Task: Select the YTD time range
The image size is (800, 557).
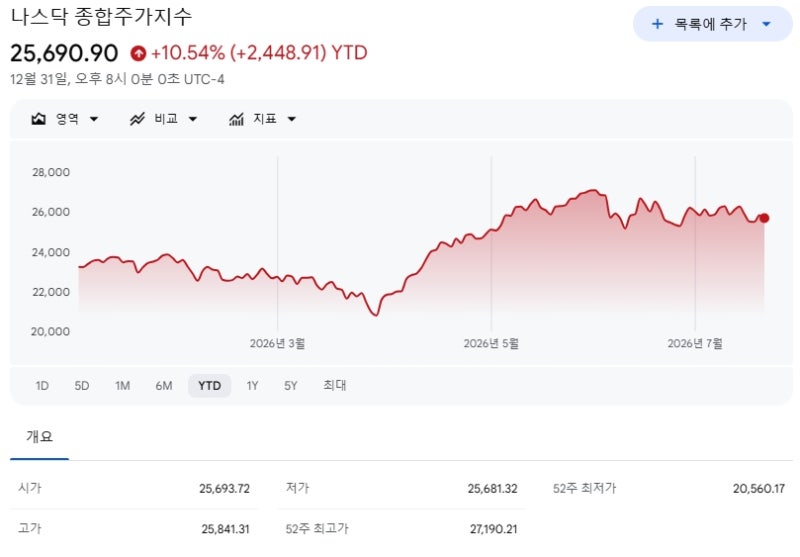Action: pos(210,386)
